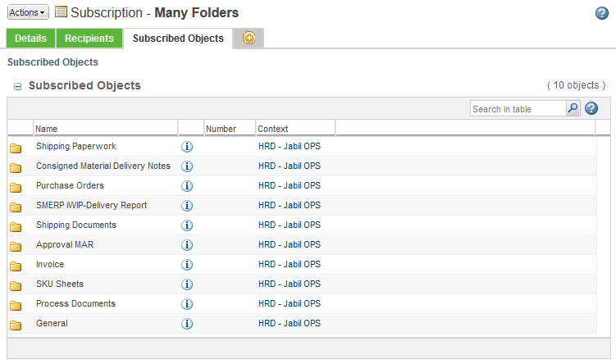
Task: Click folder icon for Approval MAR
Action: [16, 246]
